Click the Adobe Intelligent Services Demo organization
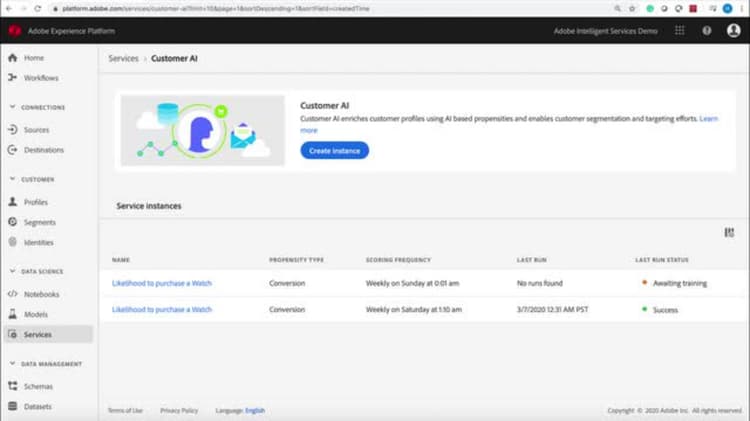 coord(605,31)
